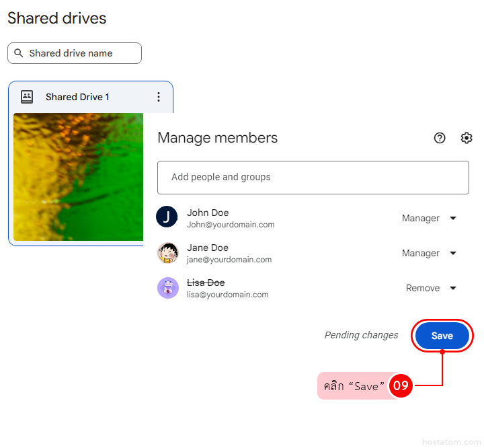This screenshot has width=484, height=448.
Task: Open Lisa Doe's Remove role dropdown
Action: point(431,288)
